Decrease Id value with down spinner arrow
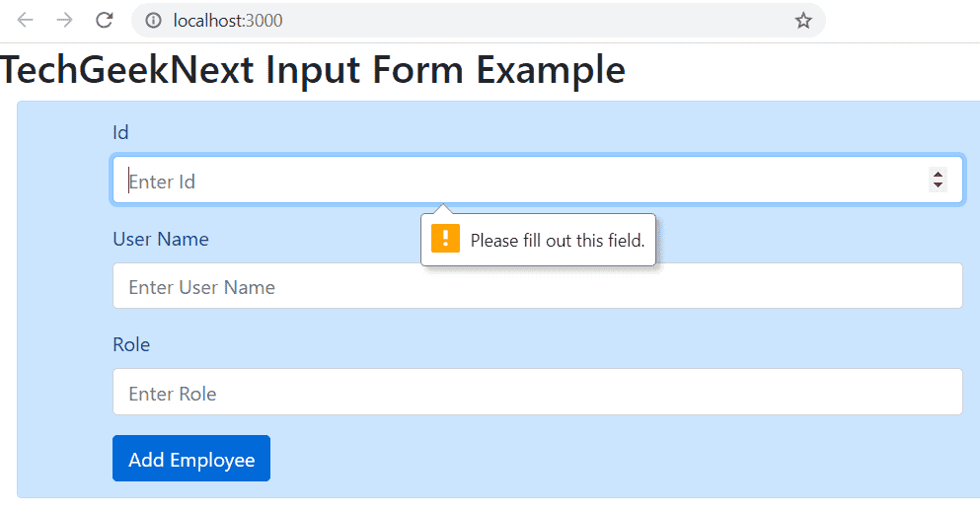Viewport: 980px width, 513px height. (x=938, y=185)
